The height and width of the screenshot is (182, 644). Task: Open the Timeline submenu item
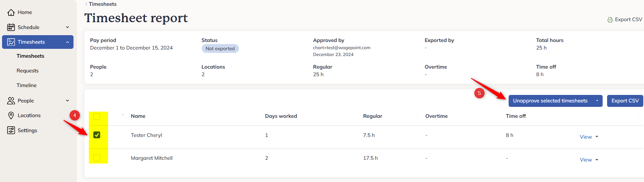[26, 85]
